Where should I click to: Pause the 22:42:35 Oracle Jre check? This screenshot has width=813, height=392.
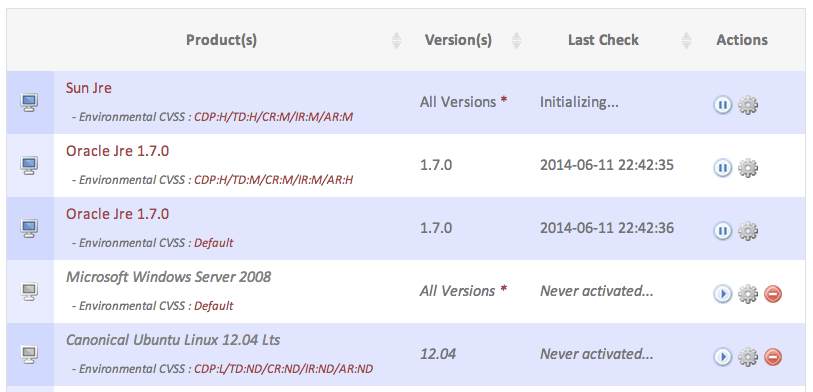tap(722, 169)
